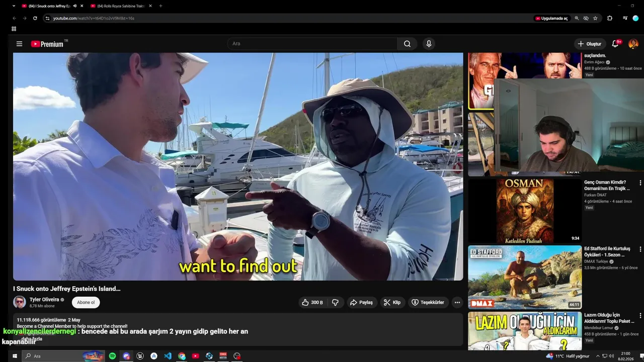The height and width of the screenshot is (362, 644).
Task: Open Furkan ÖNAT channel link
Action: (x=596, y=195)
